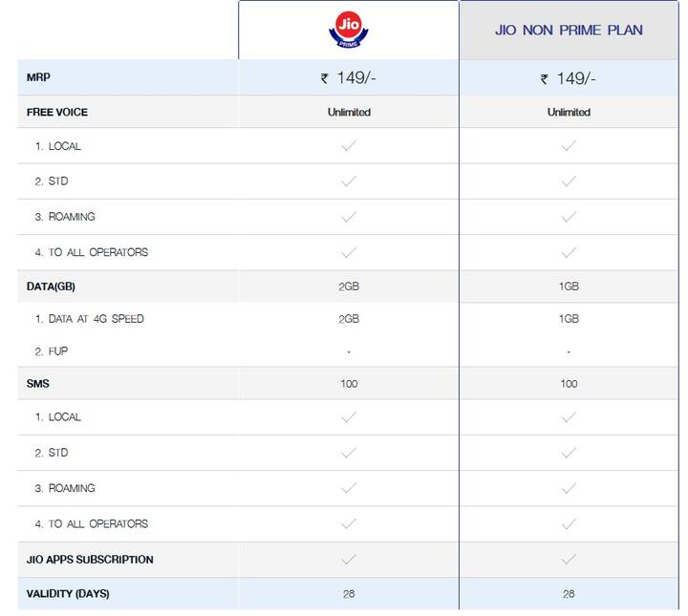This screenshot has height=616, width=688.
Task: Click 2GB in Data at 4G Speed row
Action: (x=349, y=319)
